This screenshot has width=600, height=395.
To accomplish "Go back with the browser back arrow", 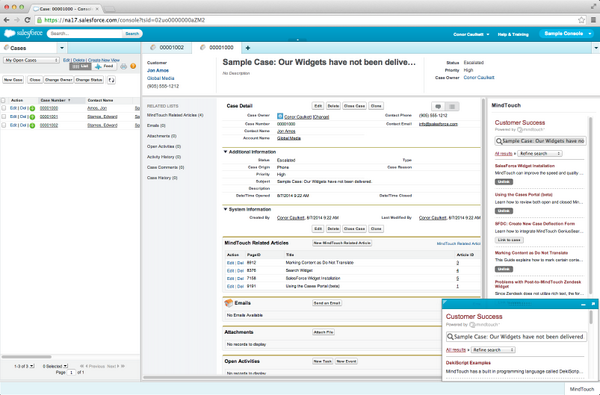I will (x=7, y=20).
